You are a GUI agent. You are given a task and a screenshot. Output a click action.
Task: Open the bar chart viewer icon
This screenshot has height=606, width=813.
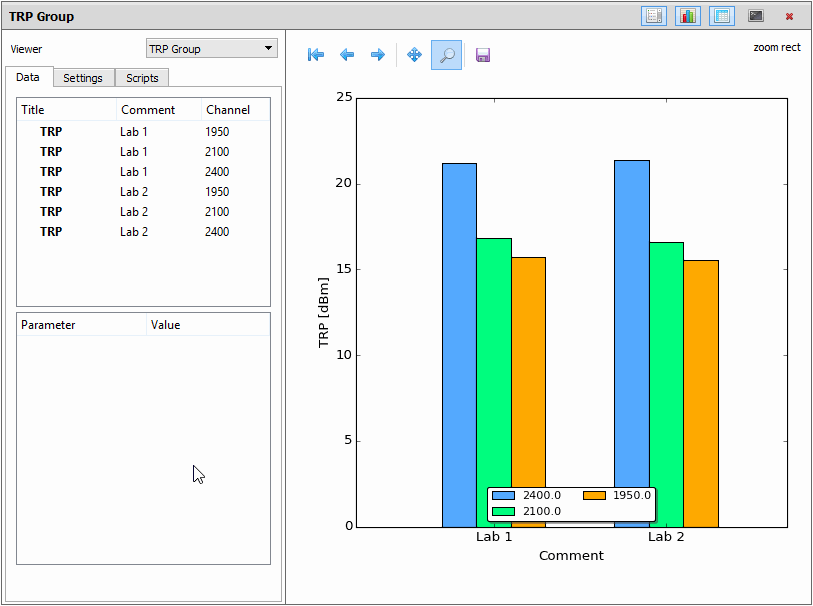[x=687, y=15]
